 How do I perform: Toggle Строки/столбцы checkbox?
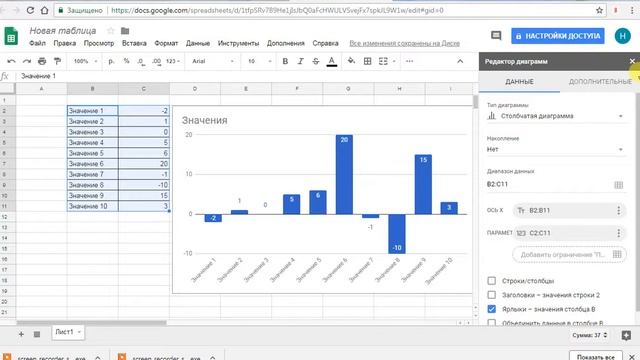point(492,281)
